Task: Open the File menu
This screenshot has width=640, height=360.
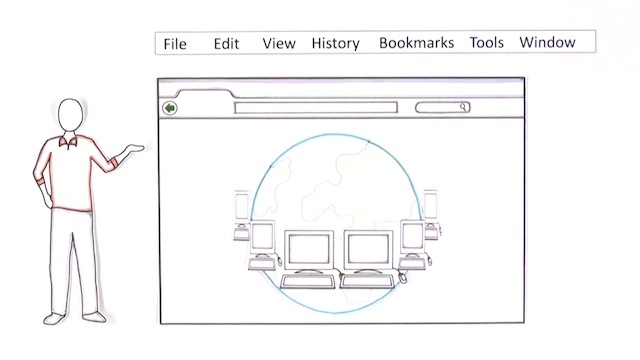Action: 175,44
